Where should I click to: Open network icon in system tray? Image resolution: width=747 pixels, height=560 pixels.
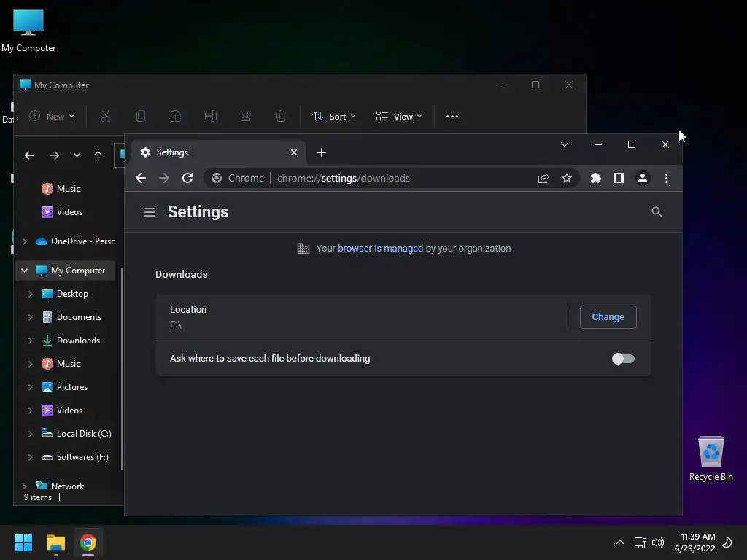pyautogui.click(x=640, y=542)
